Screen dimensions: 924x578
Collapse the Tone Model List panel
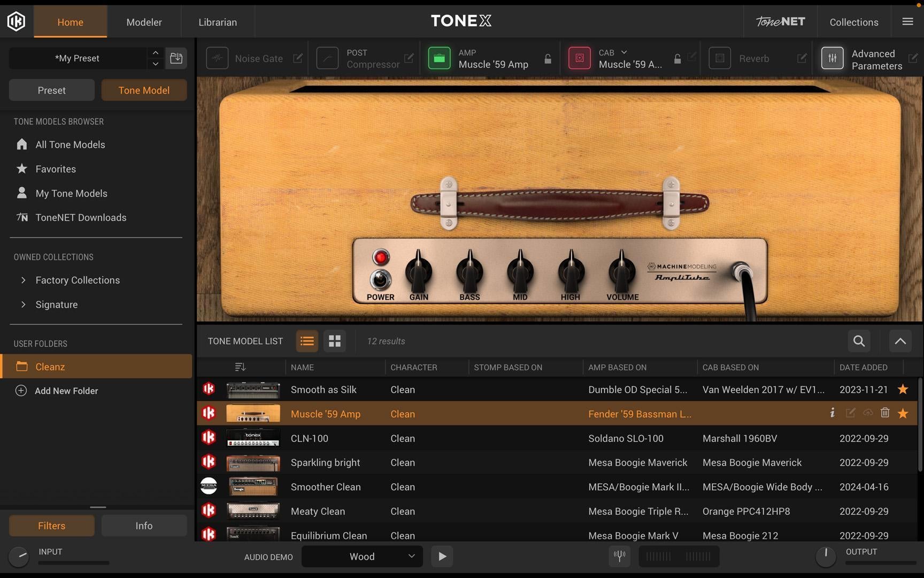click(x=900, y=341)
